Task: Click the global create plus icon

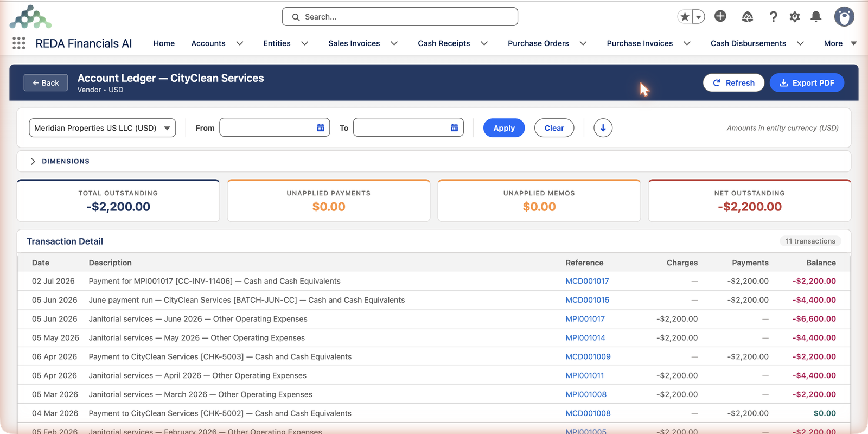Action: tap(720, 16)
